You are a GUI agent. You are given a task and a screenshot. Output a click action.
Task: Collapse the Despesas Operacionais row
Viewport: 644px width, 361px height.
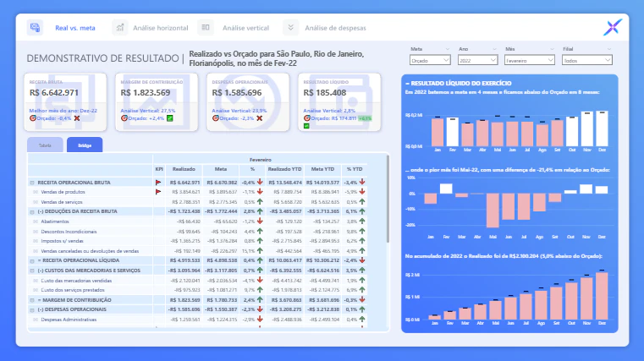click(x=32, y=309)
